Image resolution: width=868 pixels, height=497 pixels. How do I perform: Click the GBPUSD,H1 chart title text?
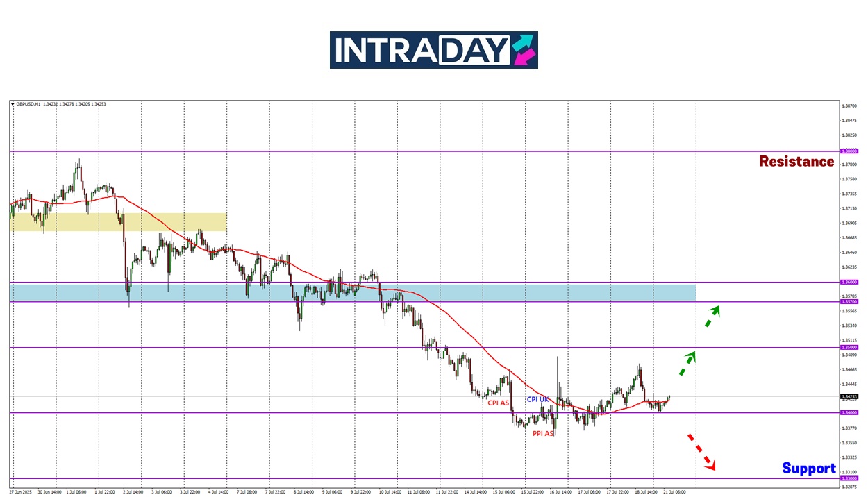28,104
